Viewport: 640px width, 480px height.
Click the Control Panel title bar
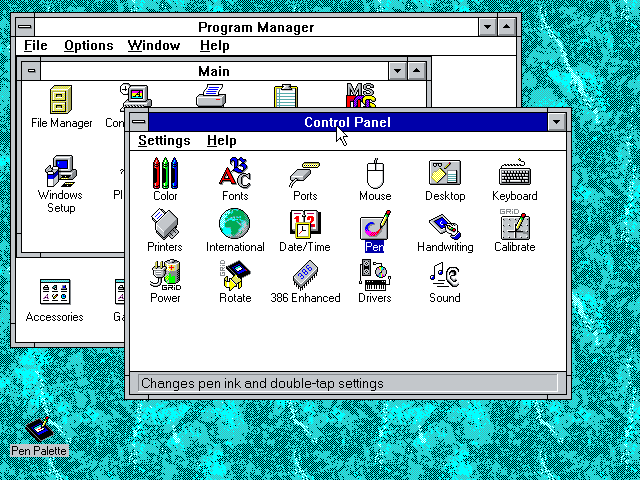click(x=347, y=122)
